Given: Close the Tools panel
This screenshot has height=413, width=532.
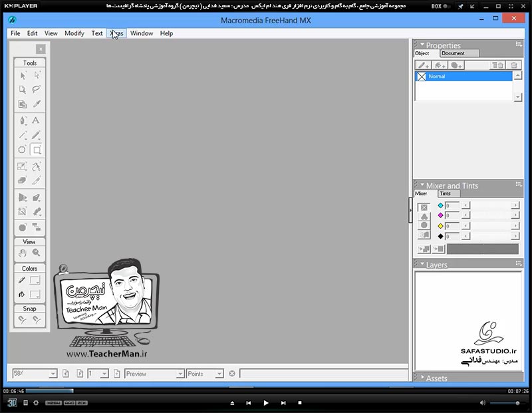Looking at the screenshot, I should pyautogui.click(x=41, y=49).
